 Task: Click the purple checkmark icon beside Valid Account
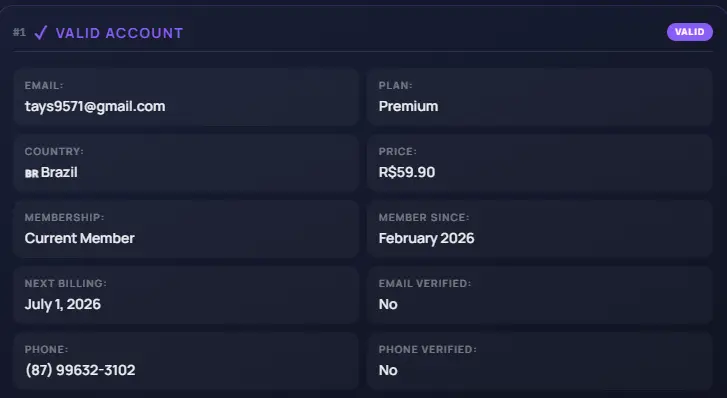coord(41,32)
